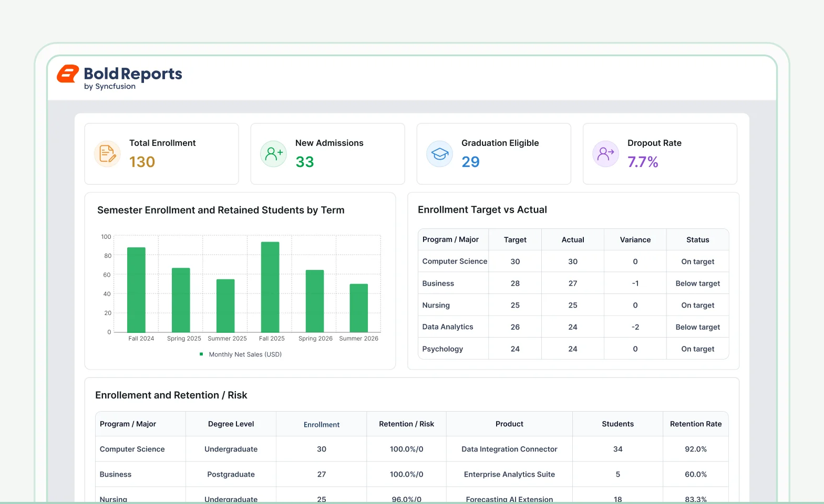Click the Data Integration Connector product cell
Viewport: 824px width, 504px height.
point(509,449)
